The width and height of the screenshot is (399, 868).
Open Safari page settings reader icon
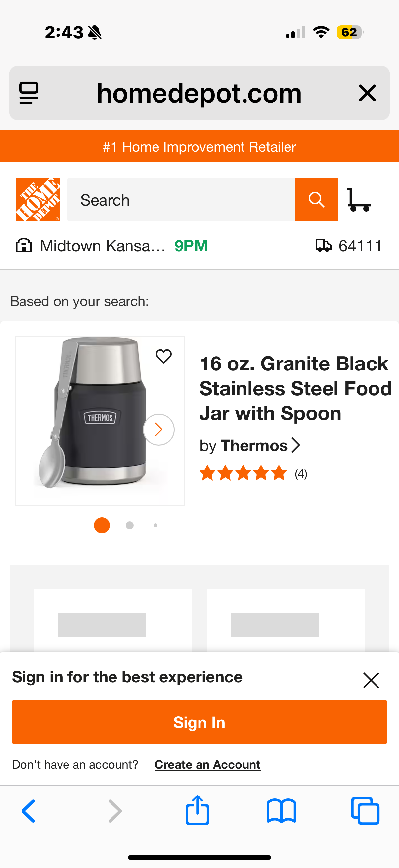click(x=29, y=93)
